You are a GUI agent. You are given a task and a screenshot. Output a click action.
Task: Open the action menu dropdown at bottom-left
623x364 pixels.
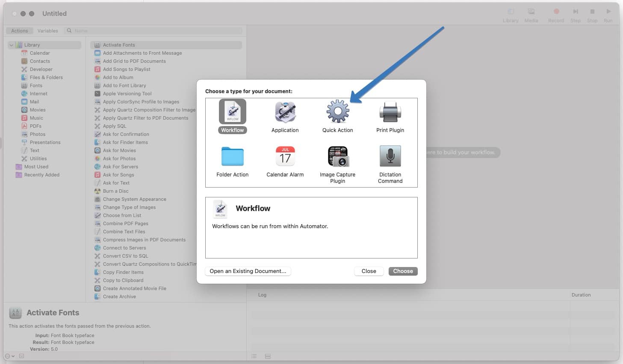pos(9,356)
